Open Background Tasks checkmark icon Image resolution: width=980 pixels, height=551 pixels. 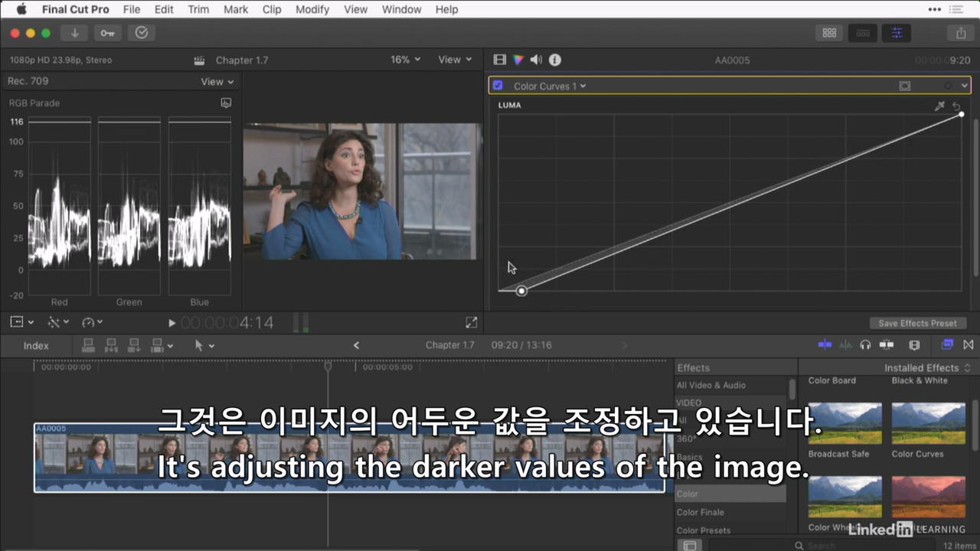[142, 33]
